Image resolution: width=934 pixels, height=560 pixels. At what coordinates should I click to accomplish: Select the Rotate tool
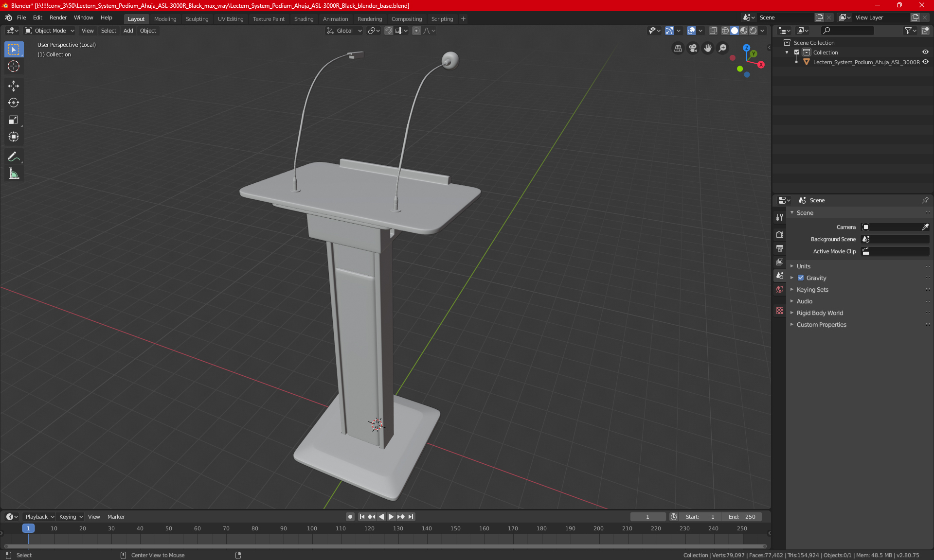[x=14, y=103]
